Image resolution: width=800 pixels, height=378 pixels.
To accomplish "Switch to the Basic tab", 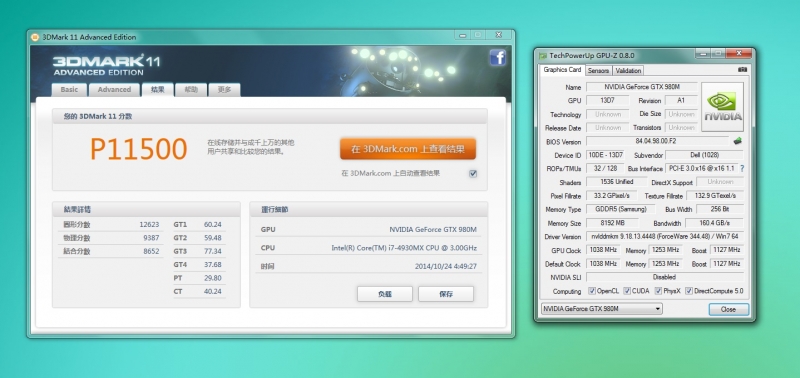I will pos(69,90).
